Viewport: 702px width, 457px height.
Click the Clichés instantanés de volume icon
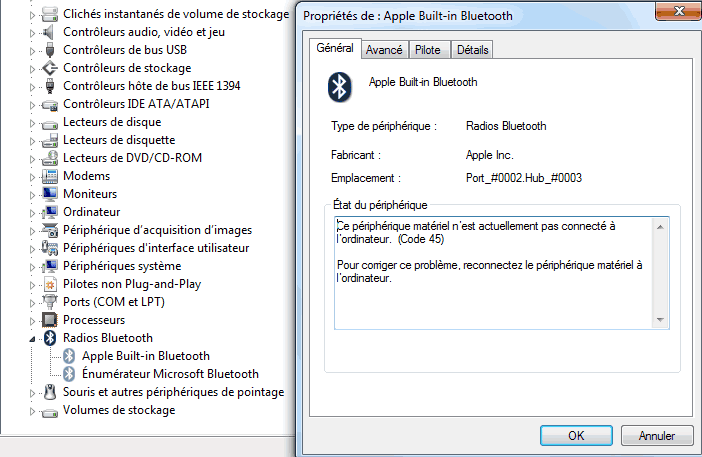[x=50, y=14]
